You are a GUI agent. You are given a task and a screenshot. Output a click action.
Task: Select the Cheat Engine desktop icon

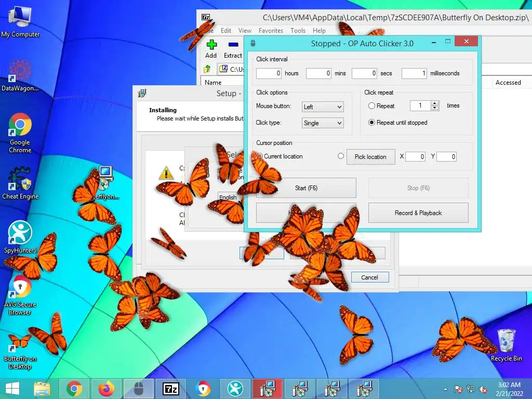coord(20,183)
